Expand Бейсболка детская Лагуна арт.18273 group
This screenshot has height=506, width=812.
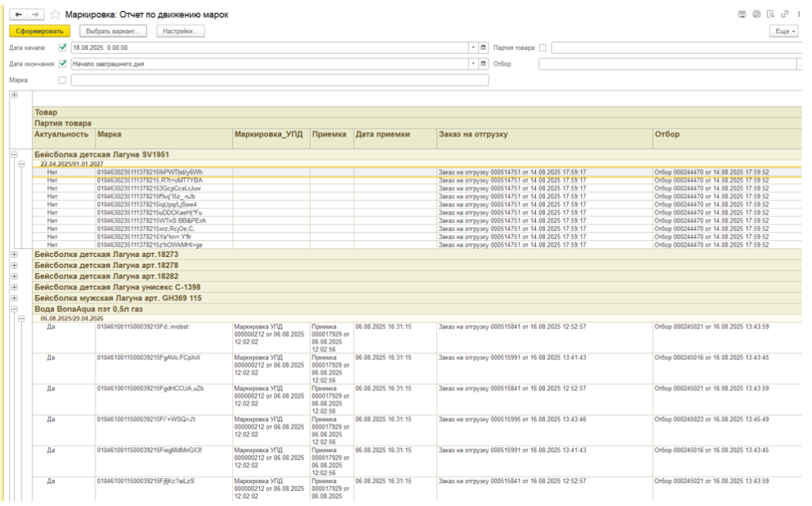coord(13,255)
